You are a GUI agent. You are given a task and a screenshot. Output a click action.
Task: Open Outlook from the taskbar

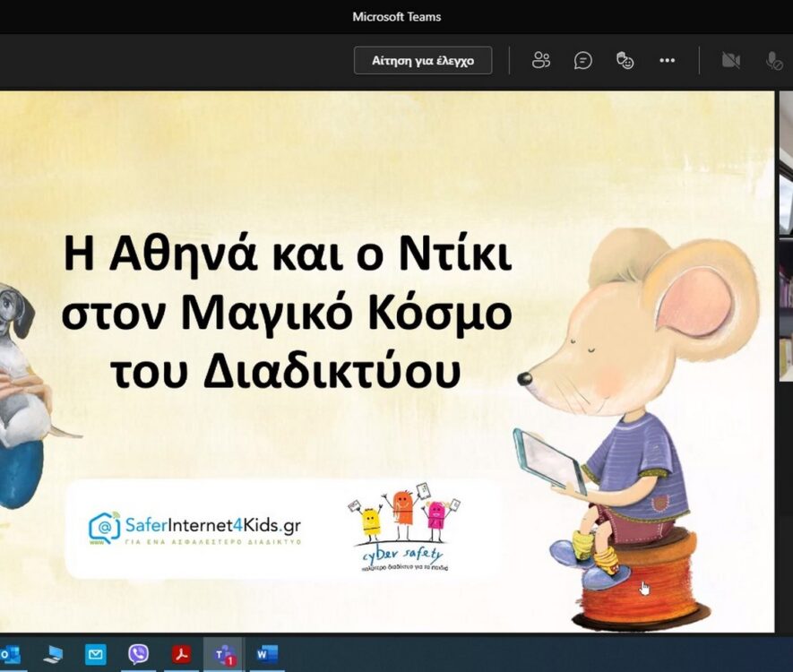[10, 654]
